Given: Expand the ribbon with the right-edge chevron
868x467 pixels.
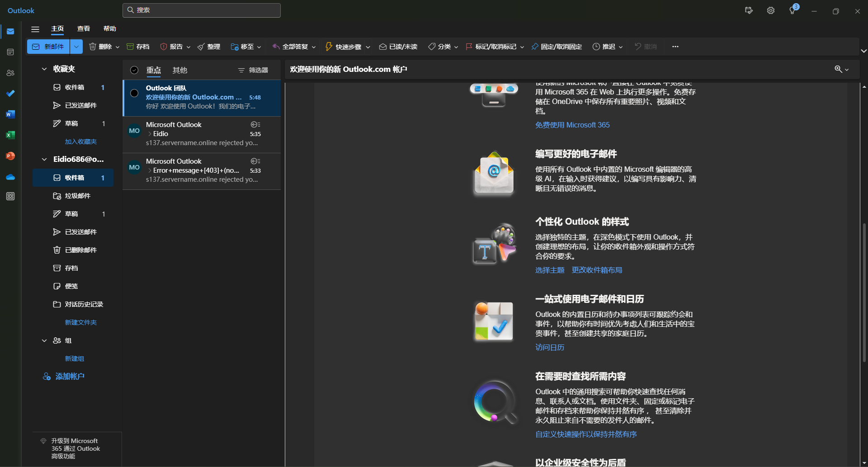Looking at the screenshot, I should (863, 51).
